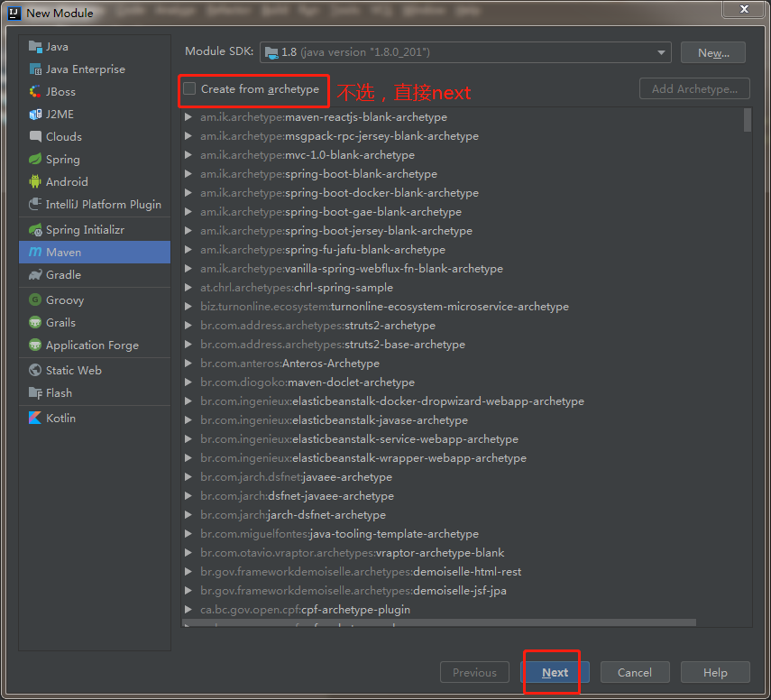
Task: Select am.ik.archetype:spring-boot-blank-archetype row
Action: click(318, 174)
